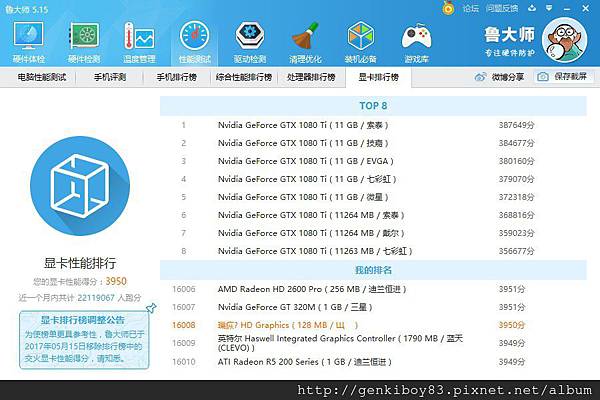
Task: Click the 显卡排行榜调整公告 notice title
Action: point(83,320)
